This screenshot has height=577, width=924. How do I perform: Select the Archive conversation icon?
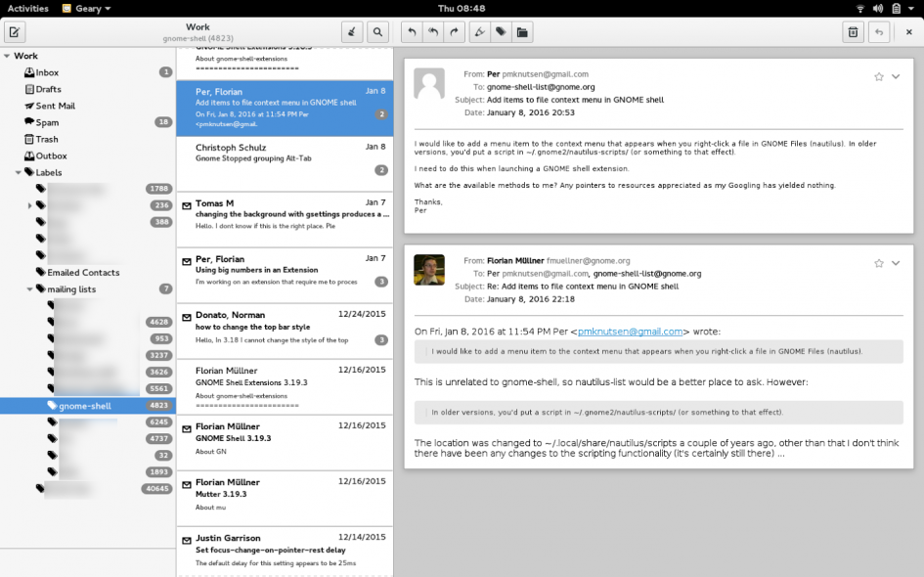click(880, 31)
